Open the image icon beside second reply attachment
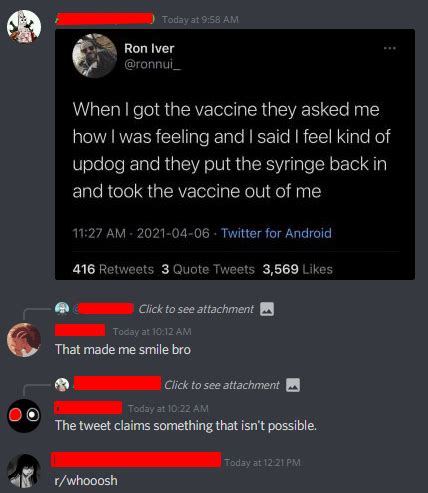Viewport: 428px width, 493px height. (x=293, y=385)
